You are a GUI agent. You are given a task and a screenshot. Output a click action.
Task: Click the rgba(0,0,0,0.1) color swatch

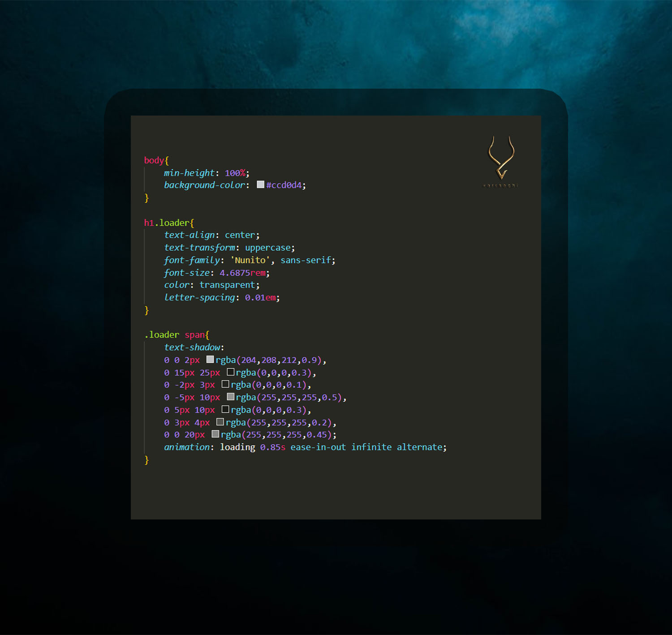(225, 384)
